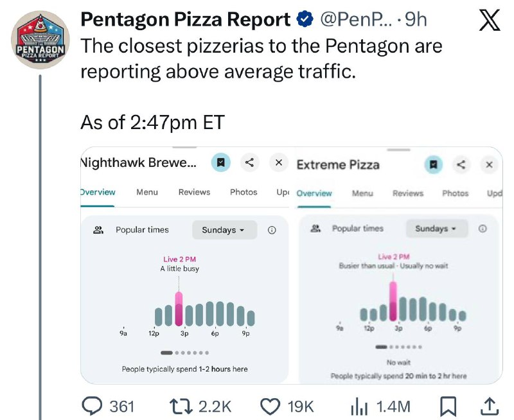
Task: Open Sundays dropdown in Extreme Pizza panel
Action: pyautogui.click(x=436, y=229)
